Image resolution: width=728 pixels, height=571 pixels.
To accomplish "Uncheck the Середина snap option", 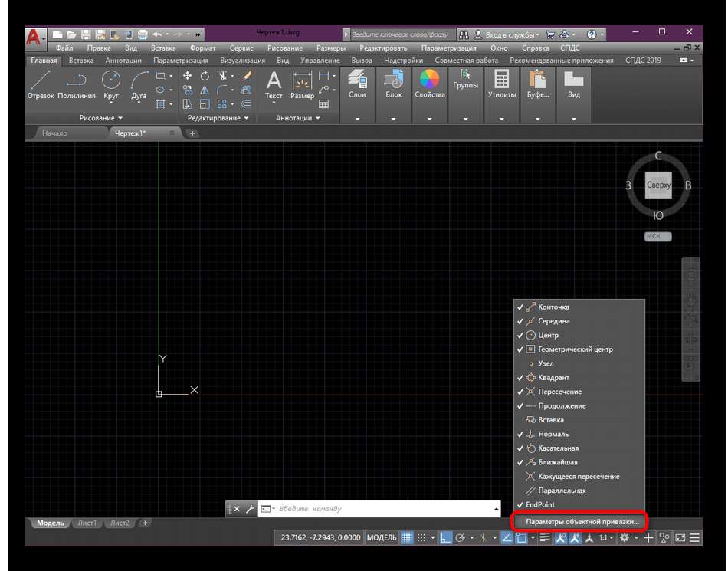I will click(x=553, y=321).
